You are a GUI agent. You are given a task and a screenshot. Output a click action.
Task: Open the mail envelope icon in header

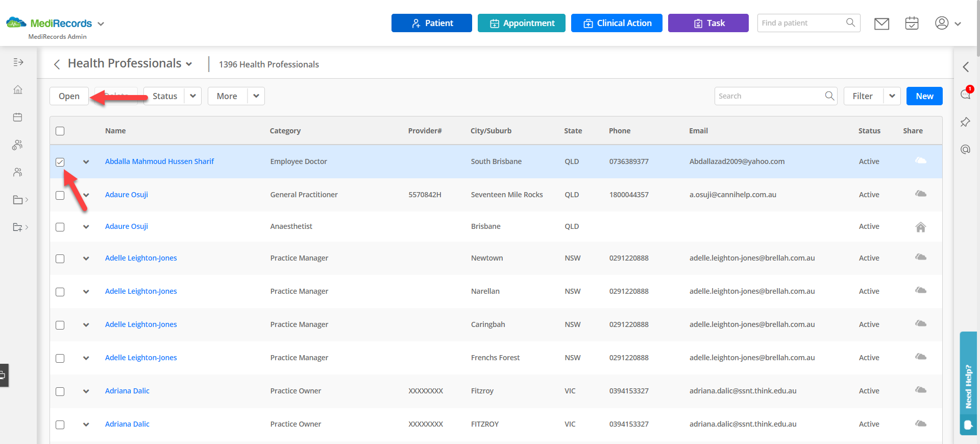pyautogui.click(x=881, y=24)
